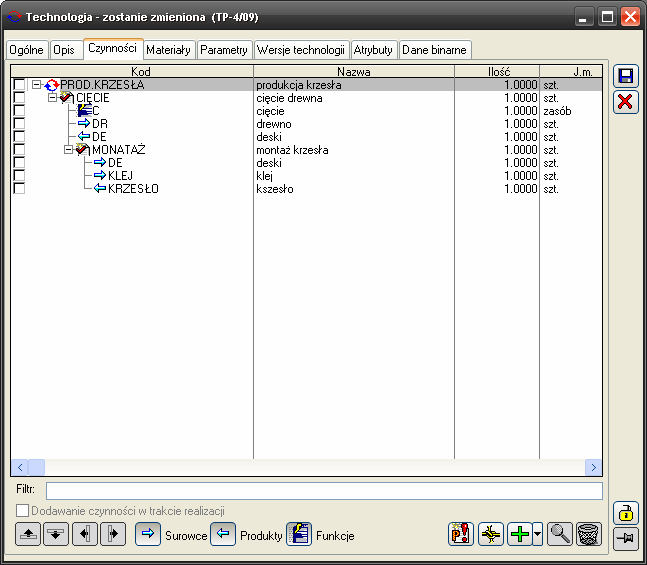Collapse the MONATAŻ tree node
647x565 pixels.
point(68,149)
